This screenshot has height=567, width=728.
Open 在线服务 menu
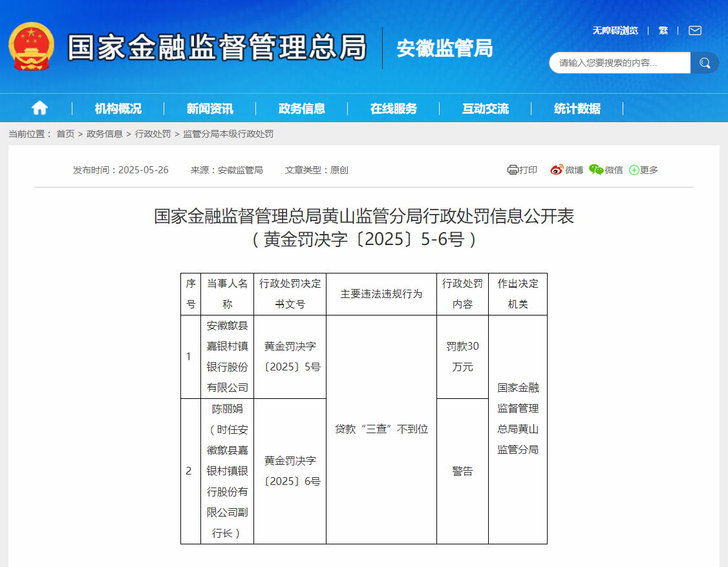394,109
